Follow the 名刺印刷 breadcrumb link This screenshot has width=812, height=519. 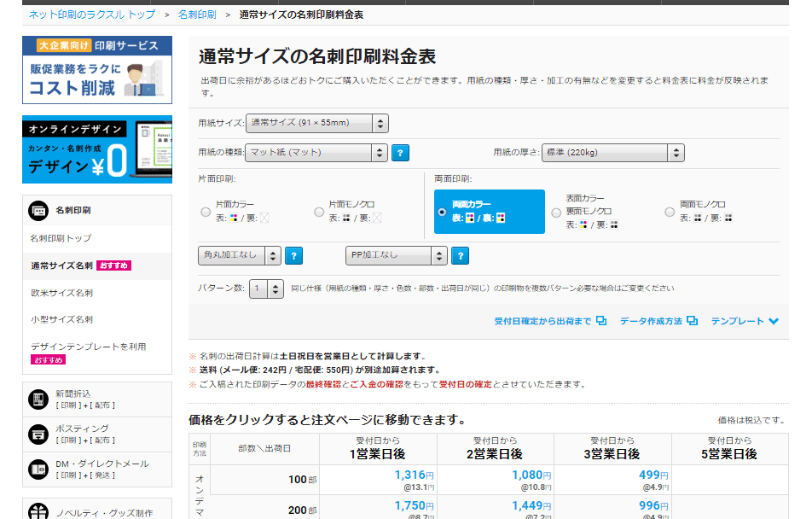tap(197, 15)
